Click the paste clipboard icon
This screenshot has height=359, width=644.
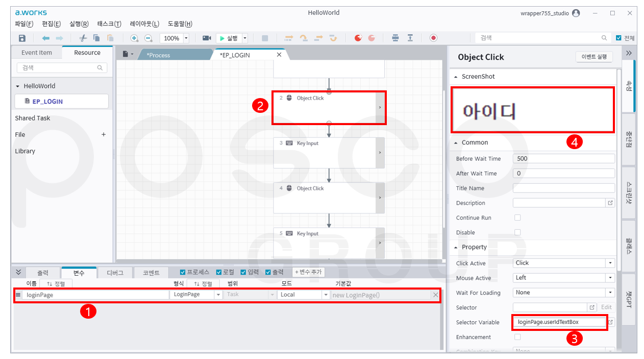pos(110,38)
